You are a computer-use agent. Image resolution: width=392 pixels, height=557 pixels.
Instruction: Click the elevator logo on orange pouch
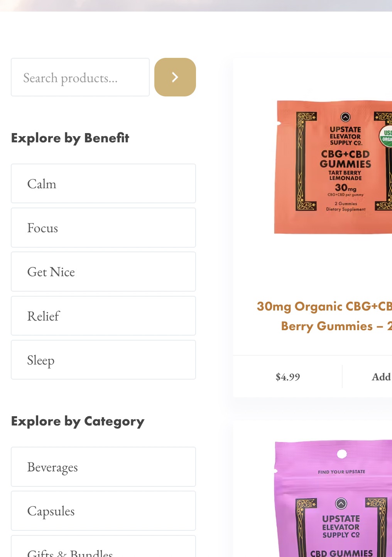point(346,117)
